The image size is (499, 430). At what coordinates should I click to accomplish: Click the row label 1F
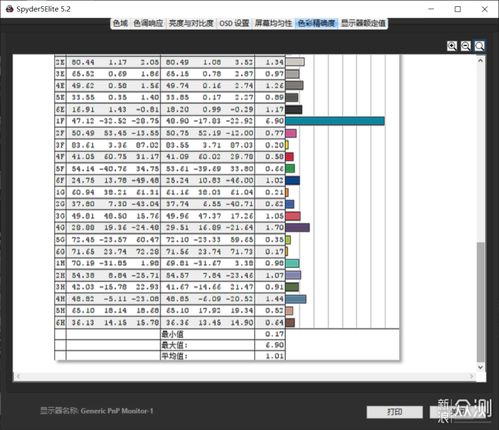pyautogui.click(x=60, y=121)
